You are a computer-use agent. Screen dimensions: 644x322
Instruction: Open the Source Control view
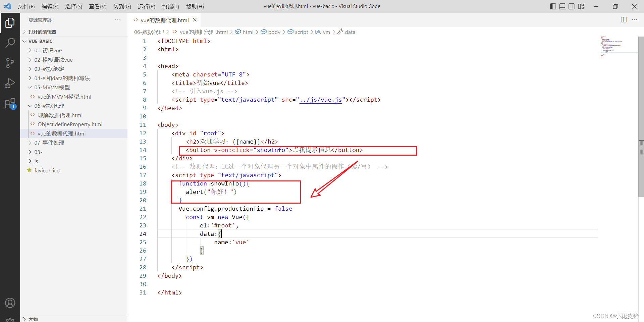point(10,63)
